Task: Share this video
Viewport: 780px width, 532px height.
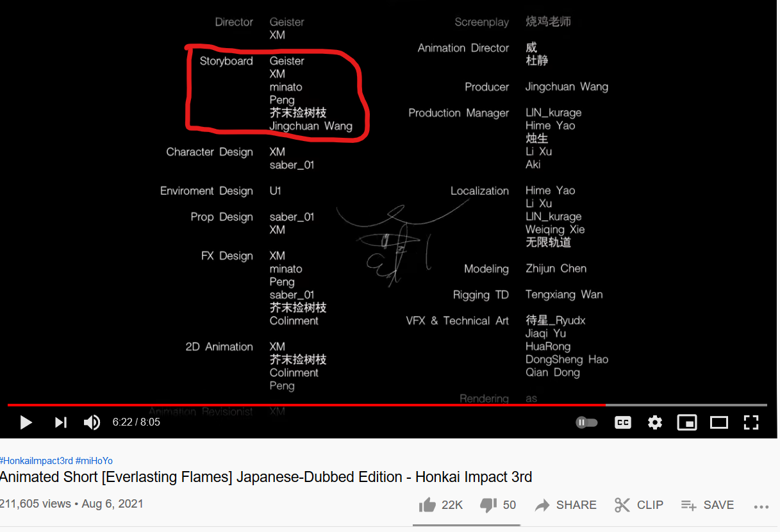Action: (565, 505)
